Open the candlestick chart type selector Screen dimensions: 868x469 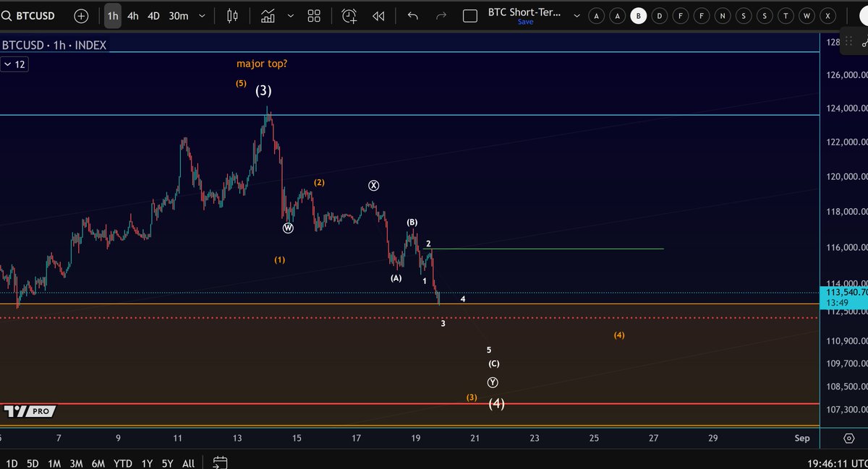point(232,15)
